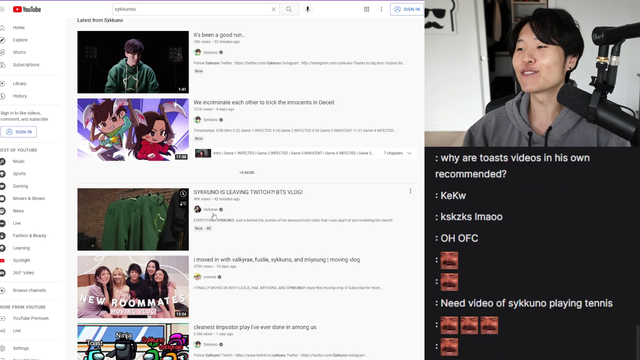Open the yvonnie channel avatar
This screenshot has width=640, height=360.
point(198,277)
